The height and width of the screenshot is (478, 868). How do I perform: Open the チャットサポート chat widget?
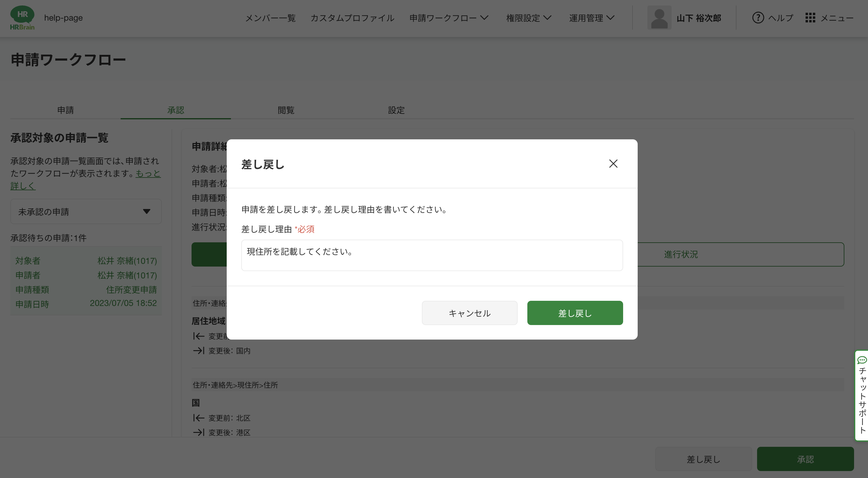point(862,395)
